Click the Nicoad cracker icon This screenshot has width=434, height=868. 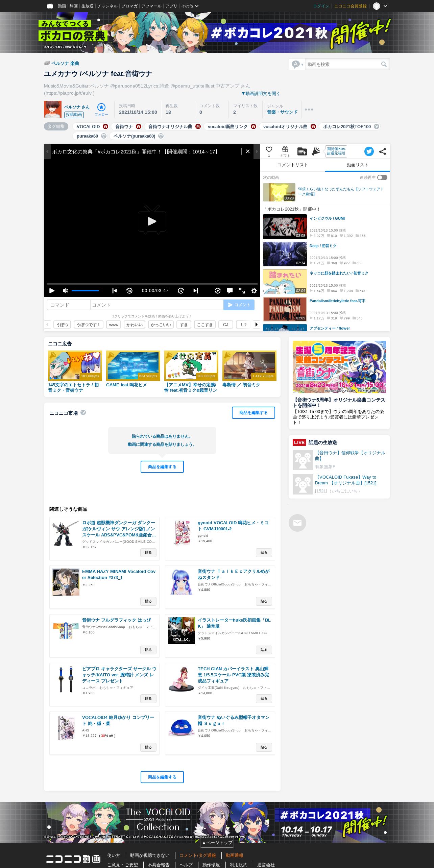pyautogui.click(x=316, y=151)
